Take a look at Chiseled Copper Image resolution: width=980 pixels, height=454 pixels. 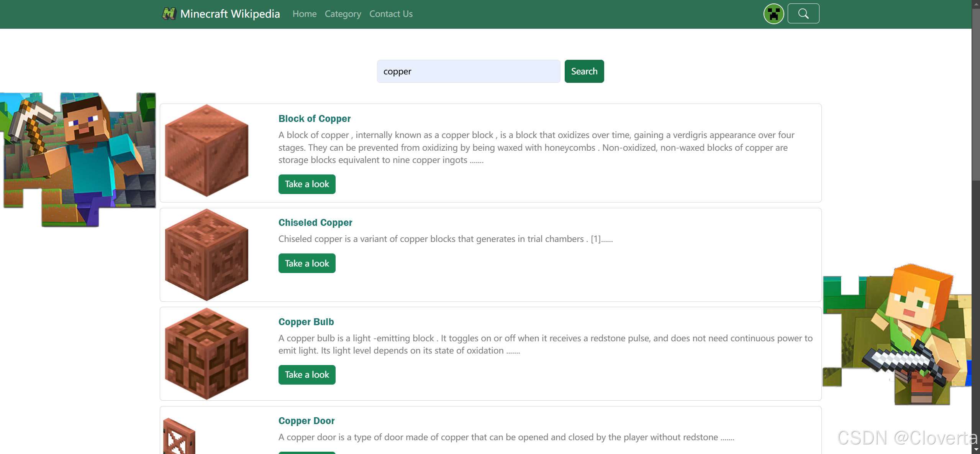(x=307, y=263)
